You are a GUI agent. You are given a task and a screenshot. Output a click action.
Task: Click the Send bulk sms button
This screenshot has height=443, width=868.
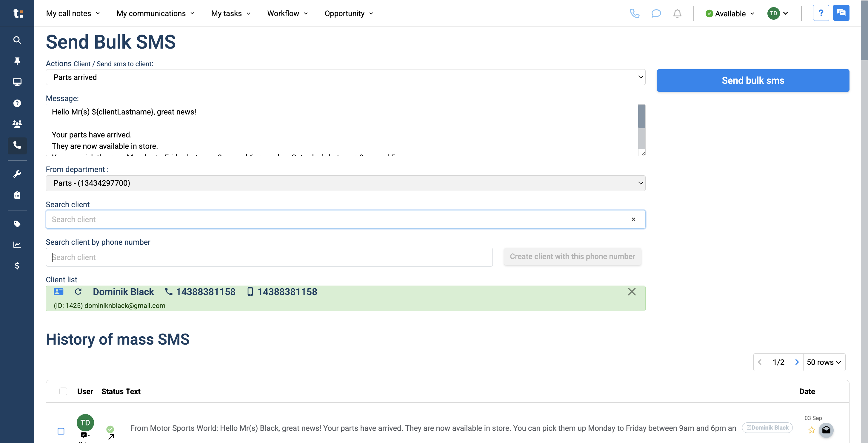coord(753,80)
